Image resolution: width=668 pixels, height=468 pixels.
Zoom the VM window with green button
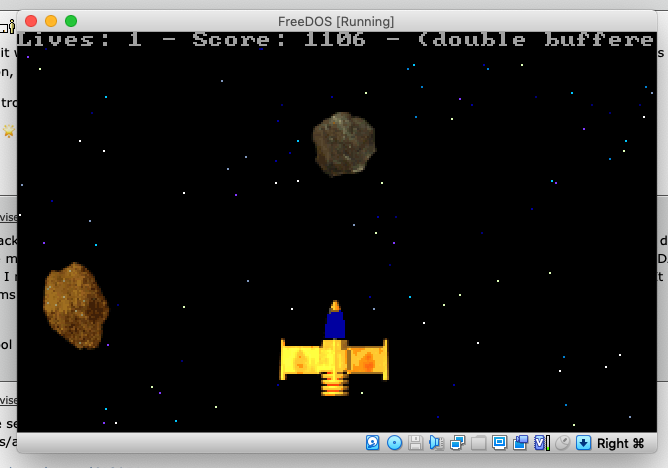[x=71, y=21]
